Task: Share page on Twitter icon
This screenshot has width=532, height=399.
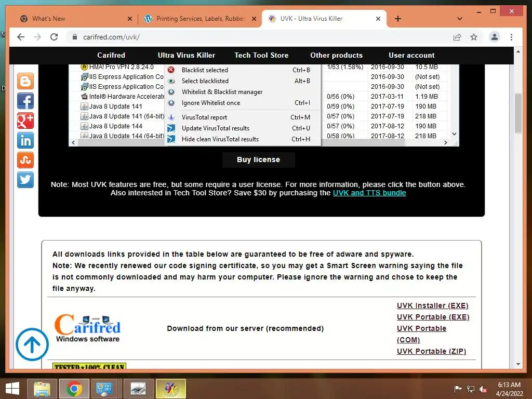Action: [25, 180]
